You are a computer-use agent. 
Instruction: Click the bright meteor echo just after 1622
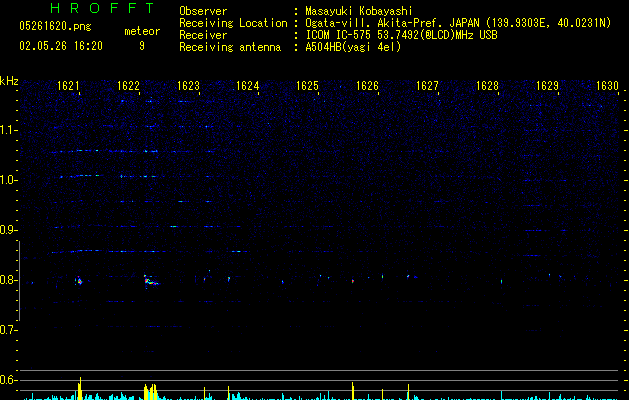(x=150, y=280)
